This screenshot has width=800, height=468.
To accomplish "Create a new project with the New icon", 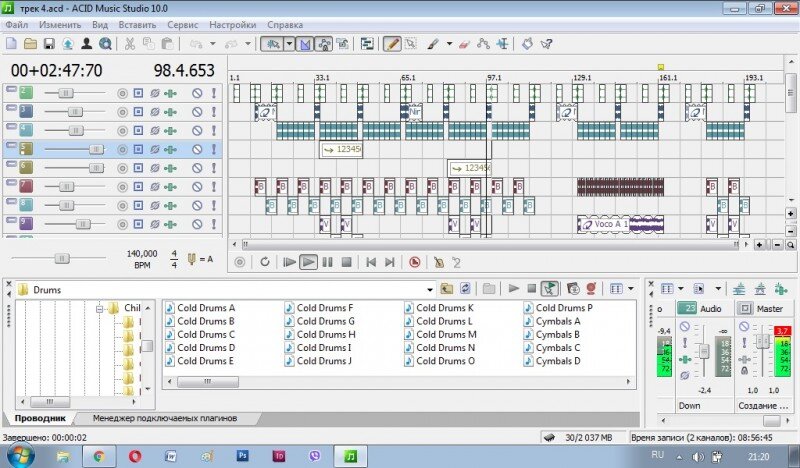I will [x=11, y=44].
